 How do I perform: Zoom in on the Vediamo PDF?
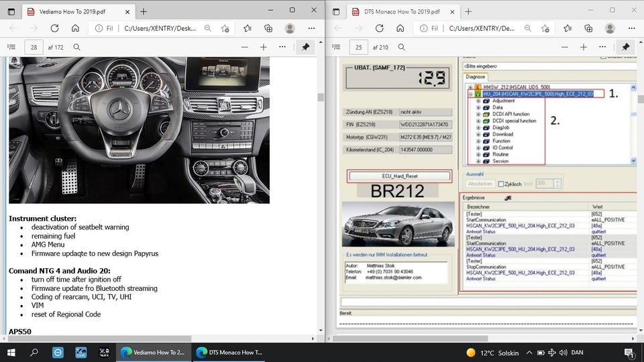(x=264, y=47)
